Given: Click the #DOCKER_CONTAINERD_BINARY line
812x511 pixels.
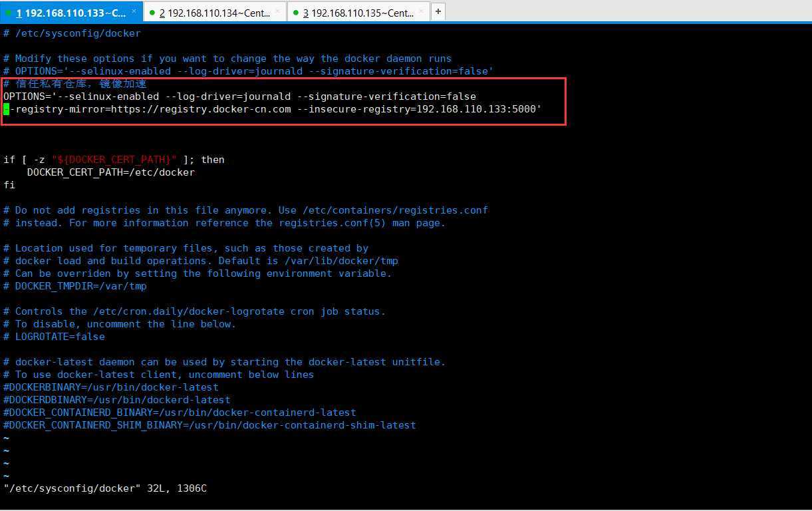Looking at the screenshot, I should coord(180,413).
